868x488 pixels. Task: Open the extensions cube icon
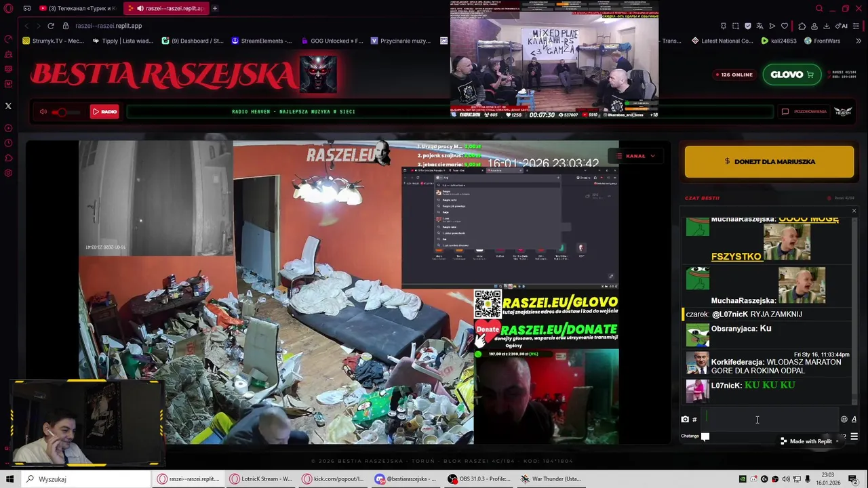(x=802, y=26)
